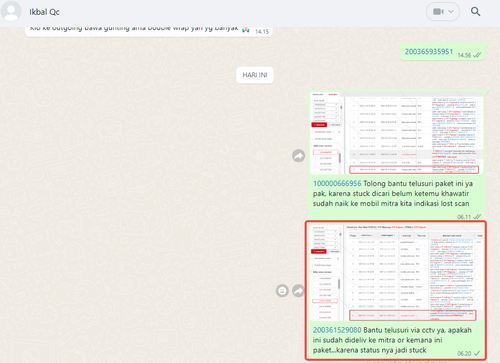The width and height of the screenshot is (500, 363).
Task: Open tracking number 200365935951 link
Action: (429, 52)
